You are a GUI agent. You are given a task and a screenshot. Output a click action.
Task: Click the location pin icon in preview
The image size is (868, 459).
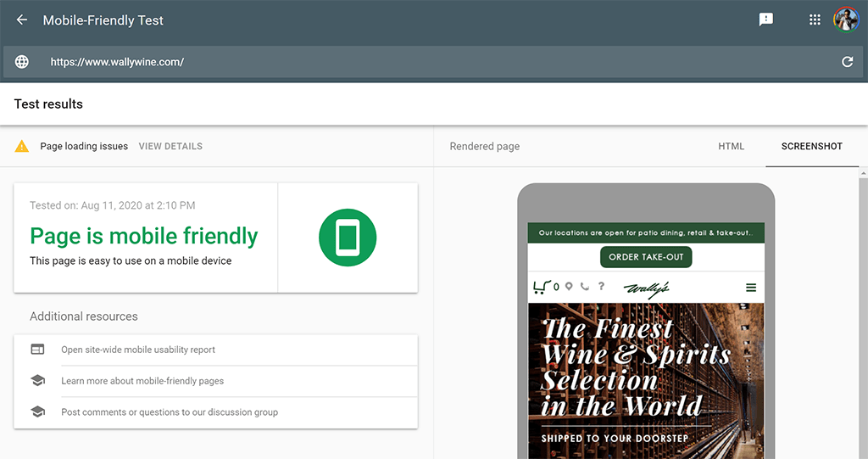tap(569, 287)
